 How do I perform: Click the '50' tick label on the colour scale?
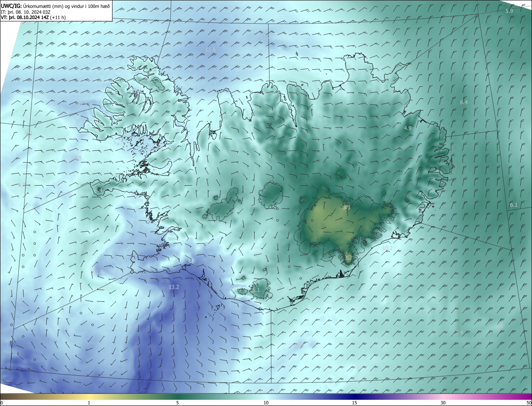[x=528, y=403]
